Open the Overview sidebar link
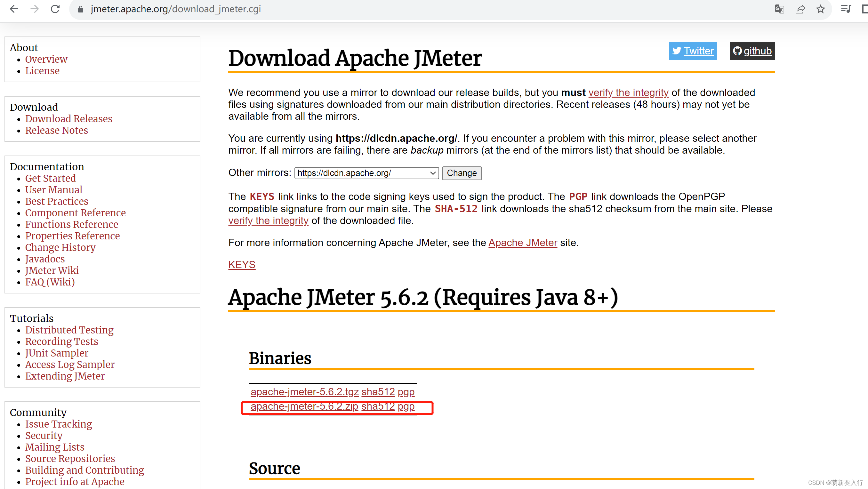The width and height of the screenshot is (868, 489). pos(46,59)
